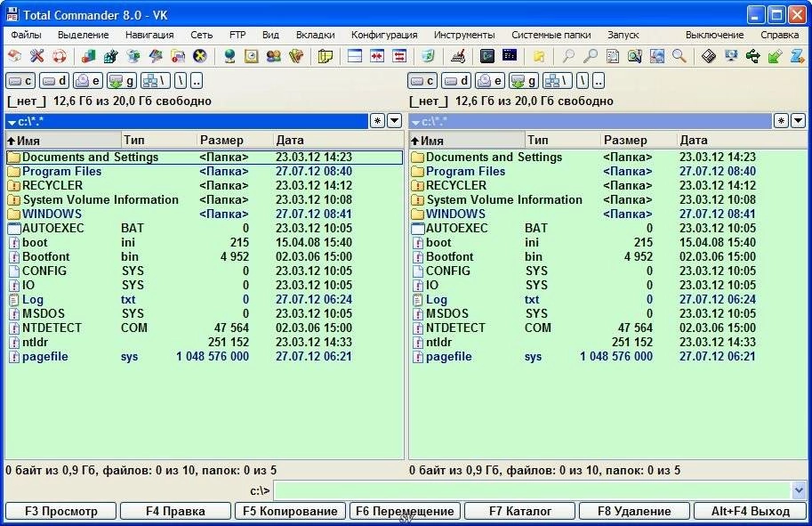Click the green USB symbol toolbar icon

click(x=753, y=55)
